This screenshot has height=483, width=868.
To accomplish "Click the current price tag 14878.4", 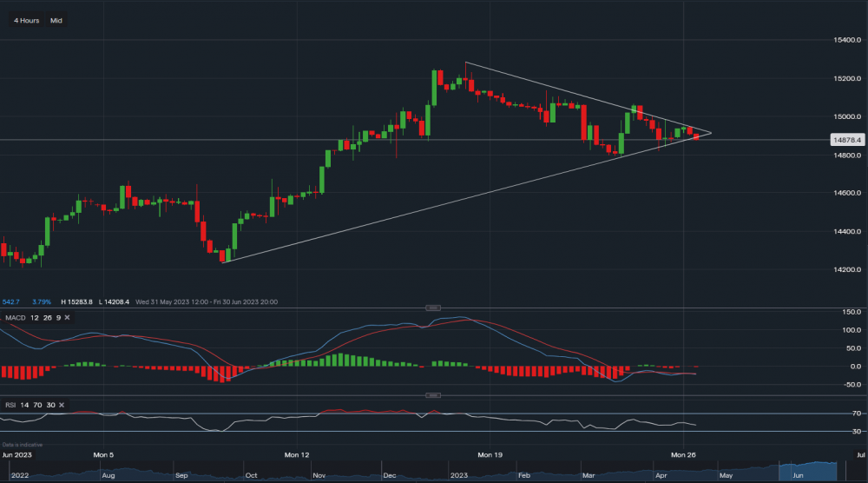I will coord(845,139).
